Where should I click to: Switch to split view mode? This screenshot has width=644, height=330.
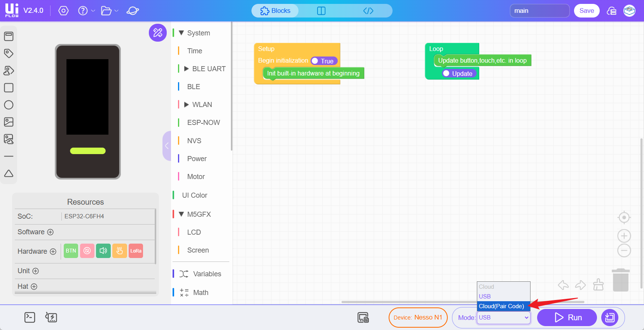[x=321, y=11]
